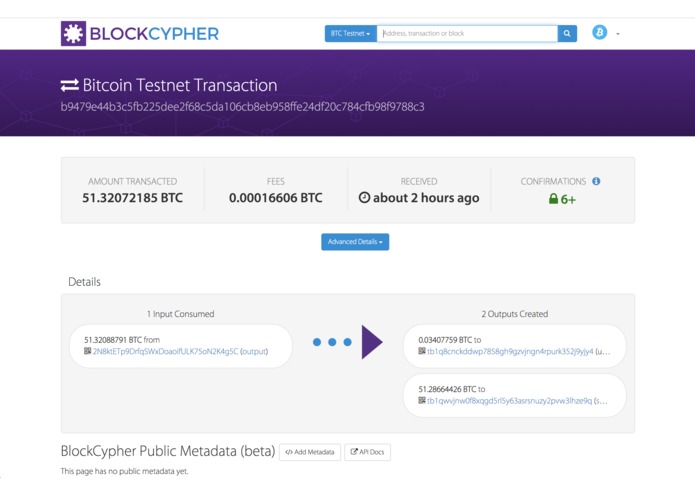Select input amount 51.32088791 BTC from
The width and height of the screenshot is (695, 494).
point(122,340)
